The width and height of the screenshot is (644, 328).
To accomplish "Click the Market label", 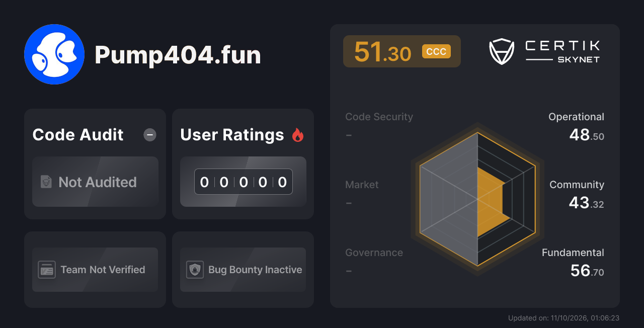I will (x=362, y=185).
